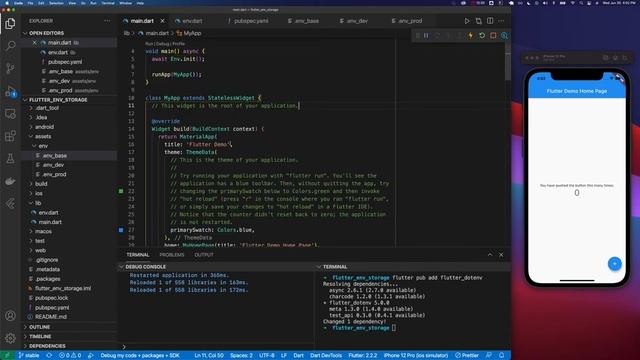Expand the OUTLINE section
Viewport: 640px width, 360px height.
pyautogui.click(x=39, y=327)
